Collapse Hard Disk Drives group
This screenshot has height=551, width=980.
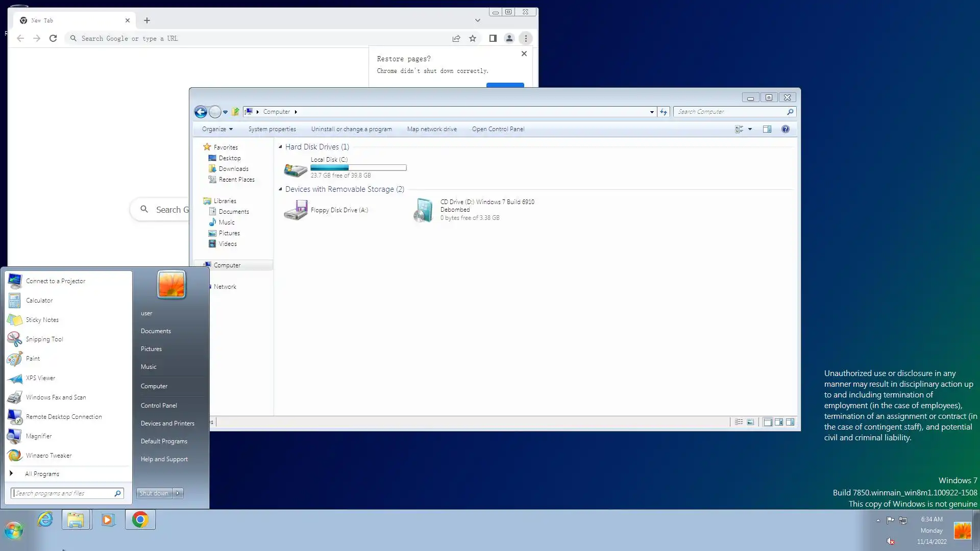point(280,147)
